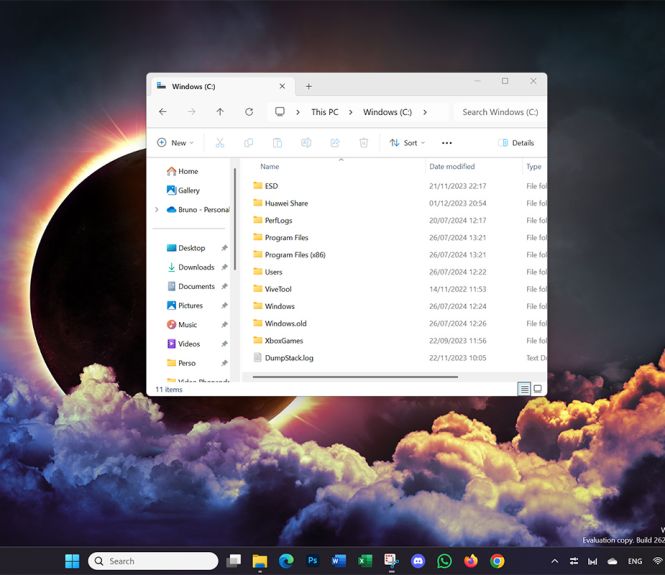Switch to large thumbnails view icon
The height and width of the screenshot is (575, 665).
[x=538, y=389]
